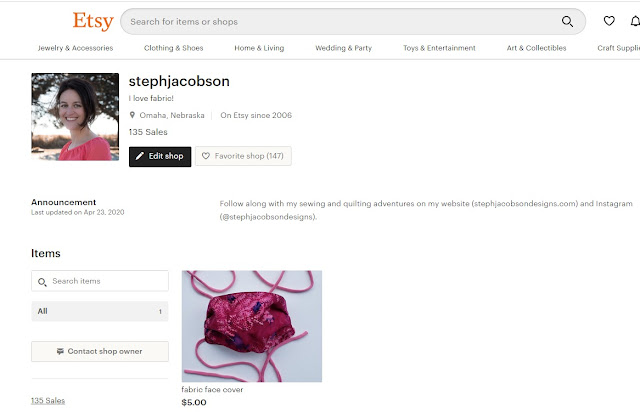
Task: Click the stephjacobson profile photo
Action: coord(75,117)
